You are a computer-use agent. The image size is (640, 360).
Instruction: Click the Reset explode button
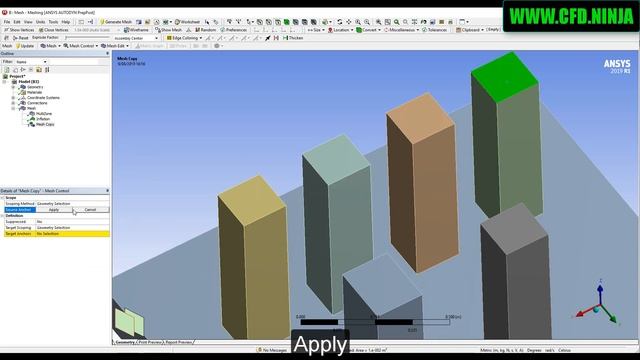[20, 38]
